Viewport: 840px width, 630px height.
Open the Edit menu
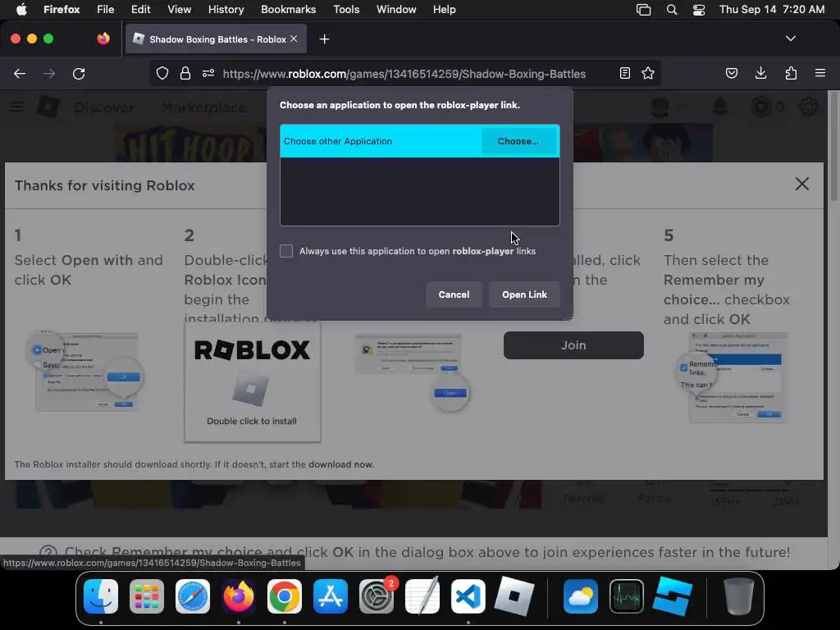pos(141,9)
